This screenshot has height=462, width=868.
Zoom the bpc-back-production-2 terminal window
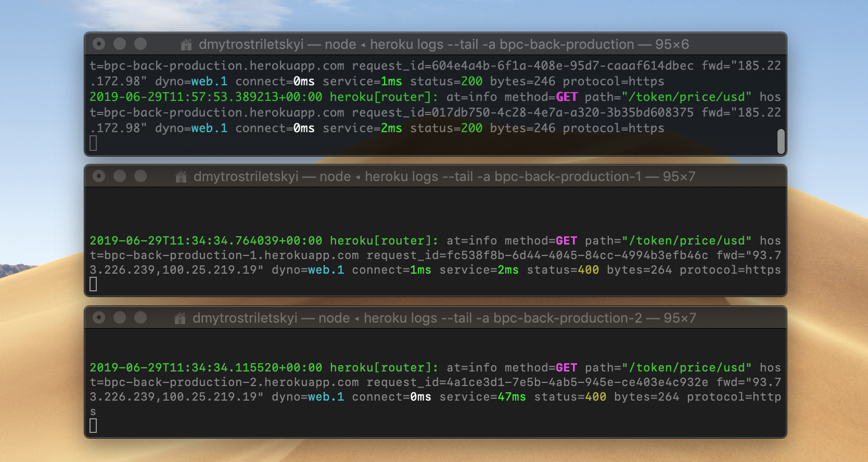tap(141, 318)
